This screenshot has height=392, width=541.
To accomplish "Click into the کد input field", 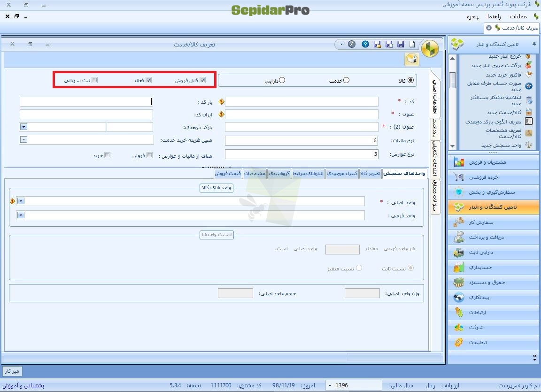I will click(301, 102).
